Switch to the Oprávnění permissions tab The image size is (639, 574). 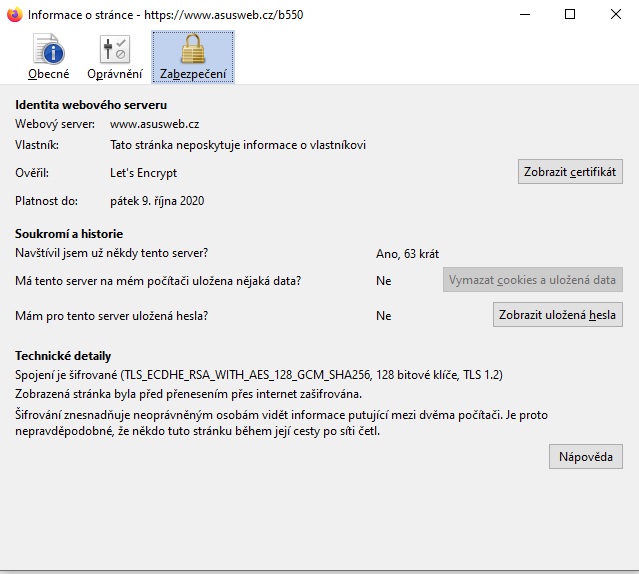114,56
